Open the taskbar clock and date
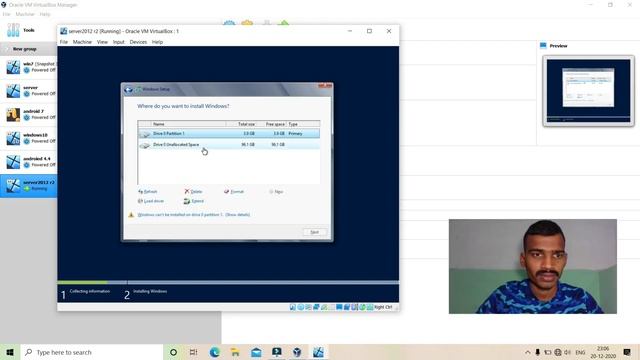Image resolution: width=640 pixels, height=360 pixels. click(603, 352)
